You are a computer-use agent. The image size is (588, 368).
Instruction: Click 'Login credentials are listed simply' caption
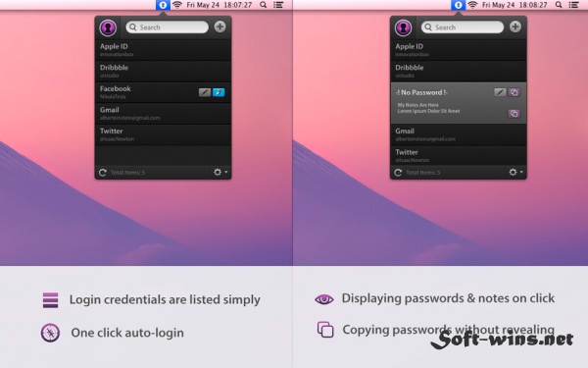pyautogui.click(x=165, y=299)
